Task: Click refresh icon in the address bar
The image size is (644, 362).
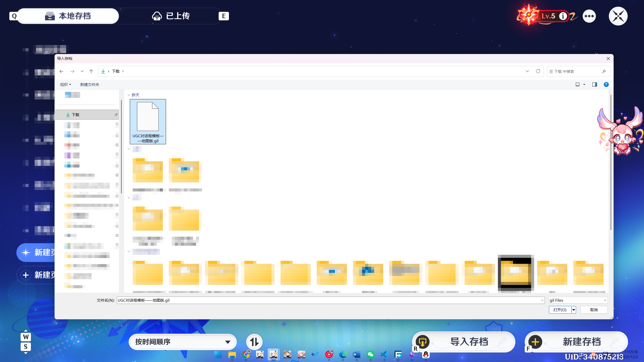Action: (538, 71)
